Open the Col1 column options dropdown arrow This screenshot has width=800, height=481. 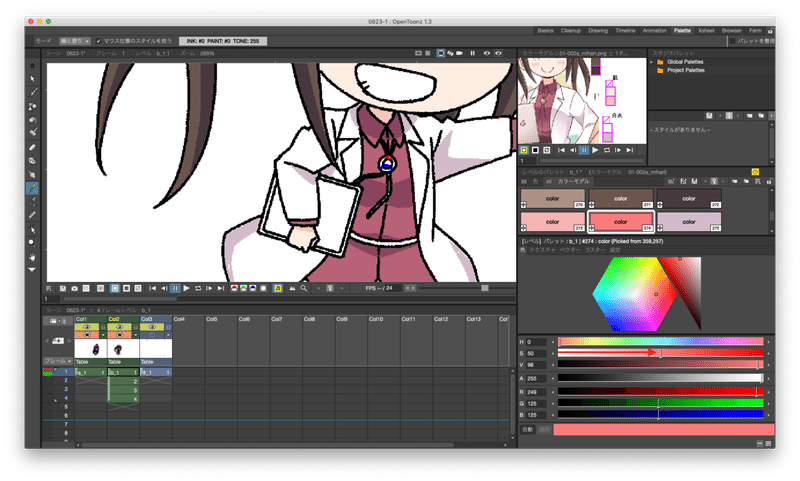(103, 335)
